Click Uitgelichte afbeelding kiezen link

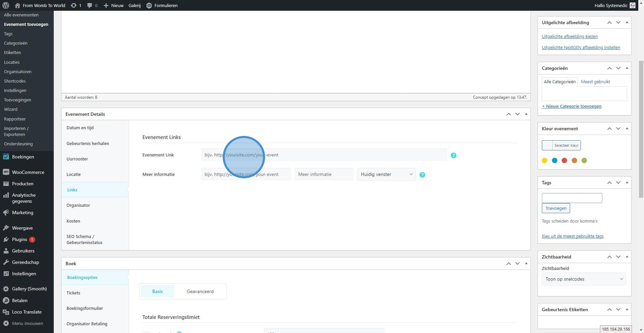tap(569, 36)
